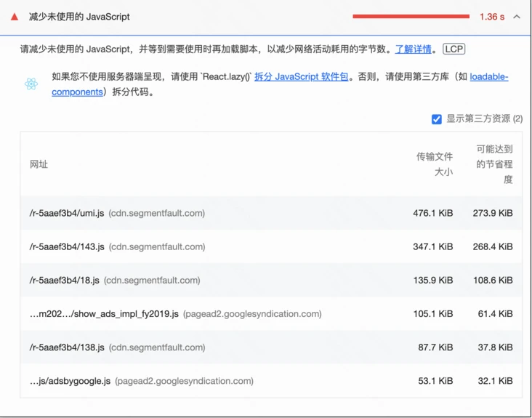Viewport: 532px width, 418px height.
Task: Click the 可能达到的节省程度 column header
Action: pyautogui.click(x=494, y=164)
